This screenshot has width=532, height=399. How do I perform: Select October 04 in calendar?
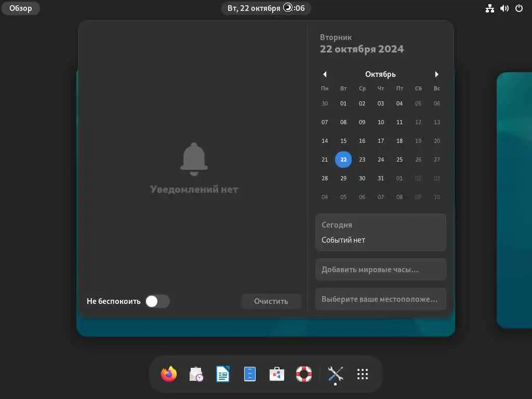400,103
